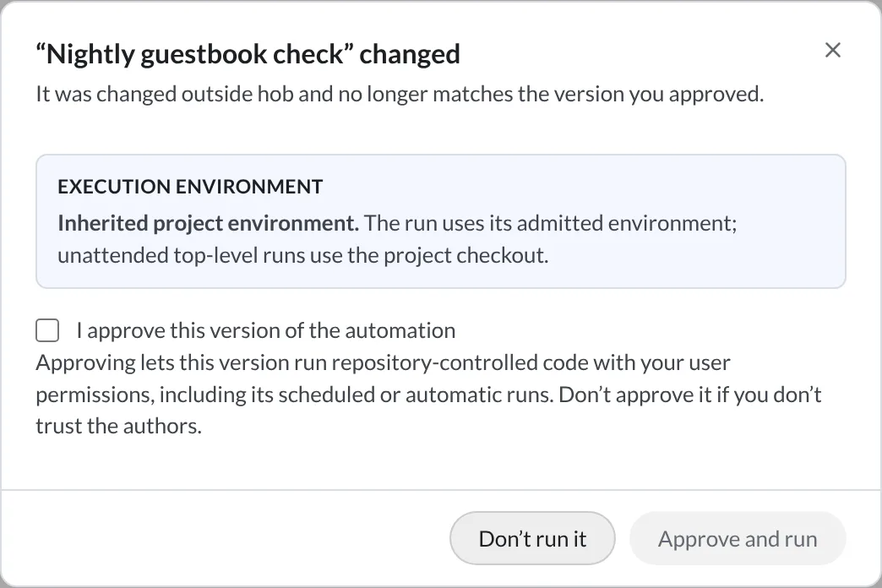Click the "unattended top-level runs use the project checkout" line

coord(303,255)
